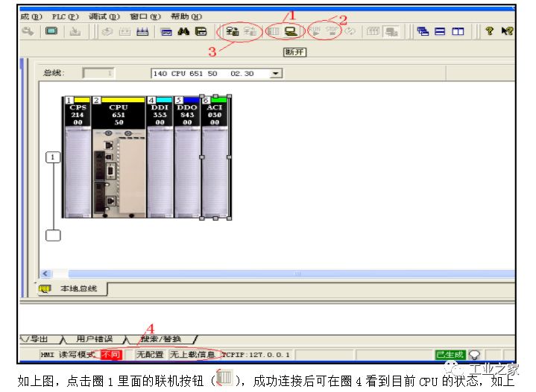Click the 无配置 status entry
Screen dimensions: 536x392
pyautogui.click(x=150, y=355)
